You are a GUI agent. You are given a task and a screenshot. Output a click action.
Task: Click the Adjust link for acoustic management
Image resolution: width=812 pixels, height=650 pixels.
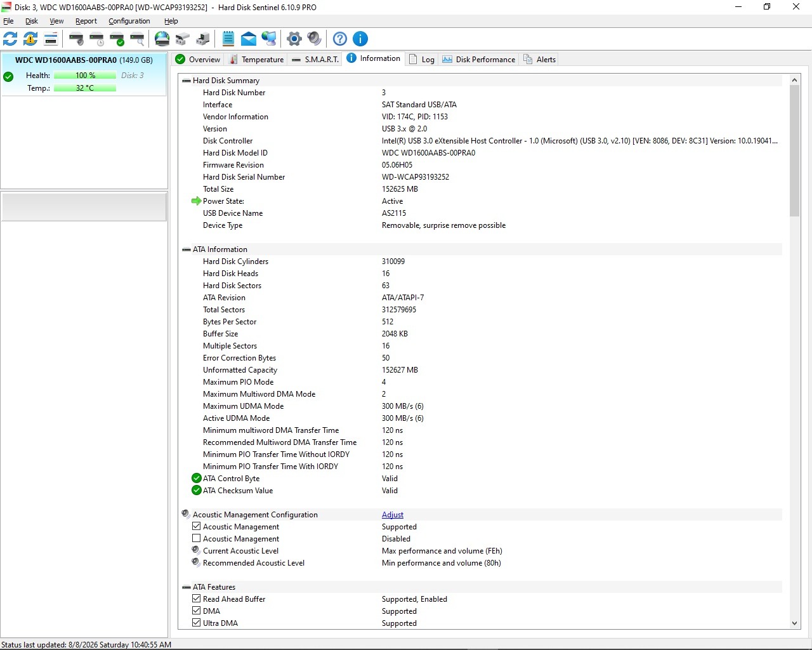[393, 515]
